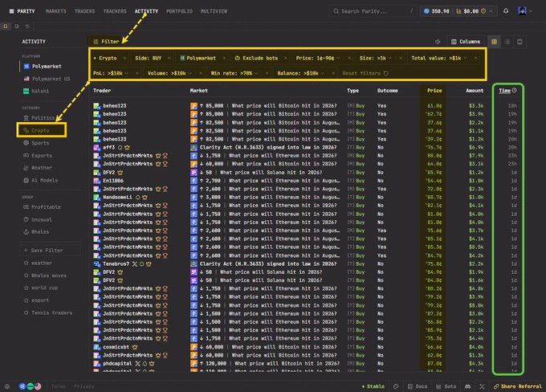Toggle the Exclude bots filter chip
This screenshot has height=392, width=546.
[x=256, y=58]
